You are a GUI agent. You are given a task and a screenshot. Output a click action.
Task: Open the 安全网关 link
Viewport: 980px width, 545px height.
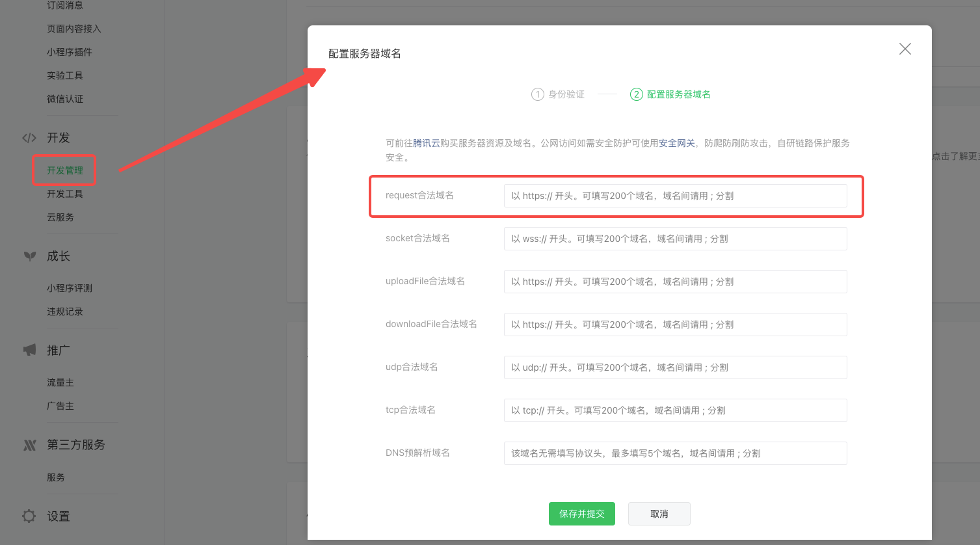point(677,143)
